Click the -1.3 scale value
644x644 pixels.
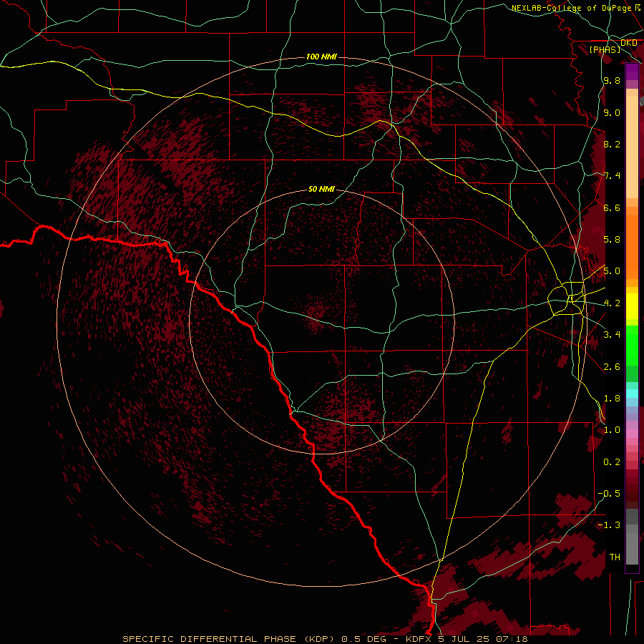[610, 525]
